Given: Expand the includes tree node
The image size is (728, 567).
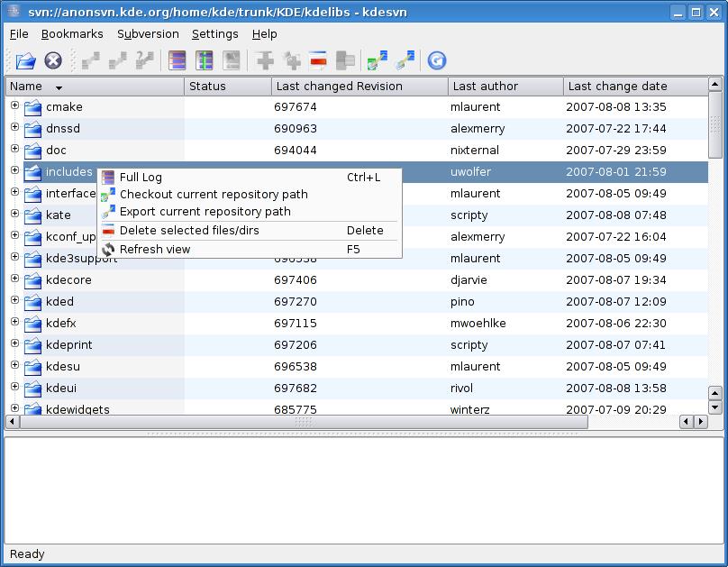Looking at the screenshot, I should click(x=14, y=170).
